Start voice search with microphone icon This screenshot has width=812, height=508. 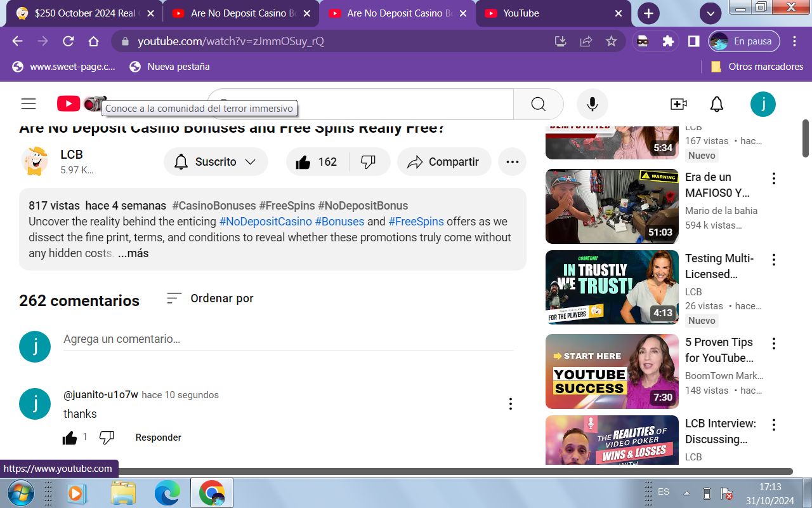593,104
